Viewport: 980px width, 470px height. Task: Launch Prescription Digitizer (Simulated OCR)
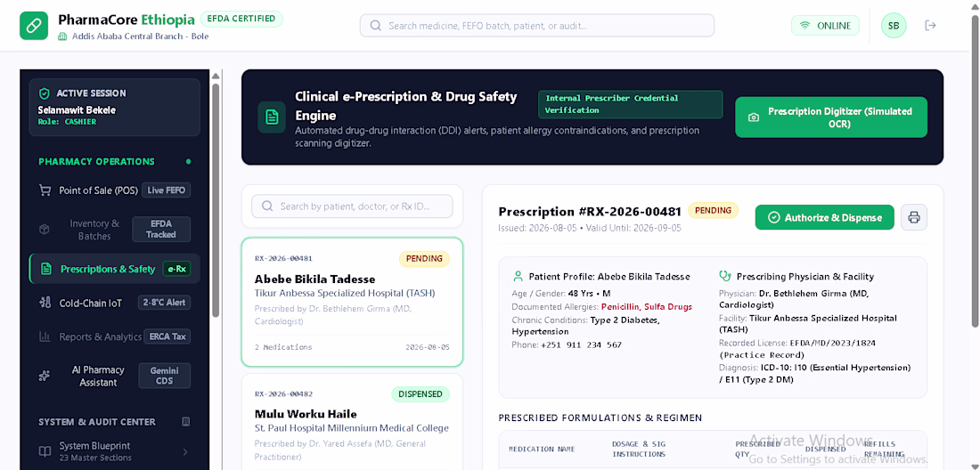pyautogui.click(x=830, y=117)
